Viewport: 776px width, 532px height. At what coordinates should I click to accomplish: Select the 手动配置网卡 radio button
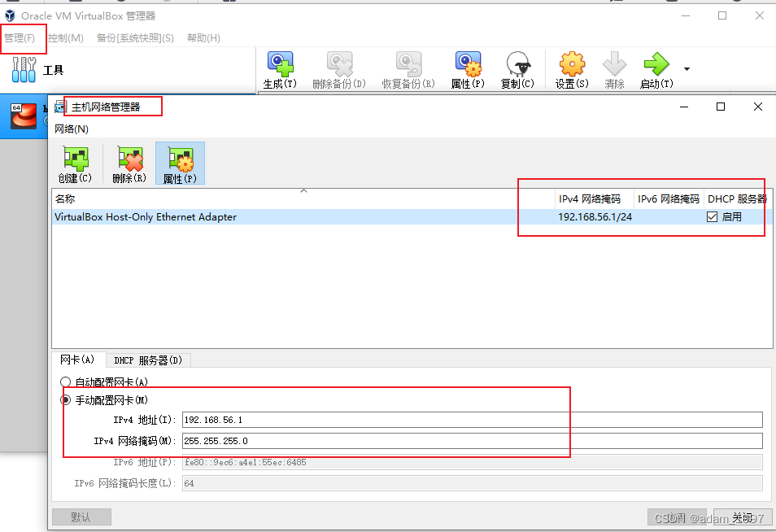point(65,399)
